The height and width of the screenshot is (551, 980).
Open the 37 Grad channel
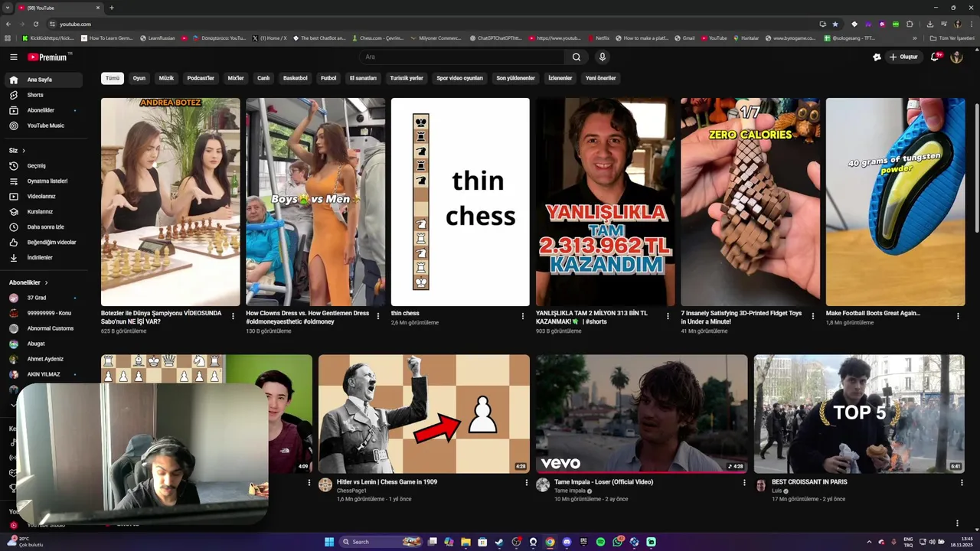[x=42, y=298]
